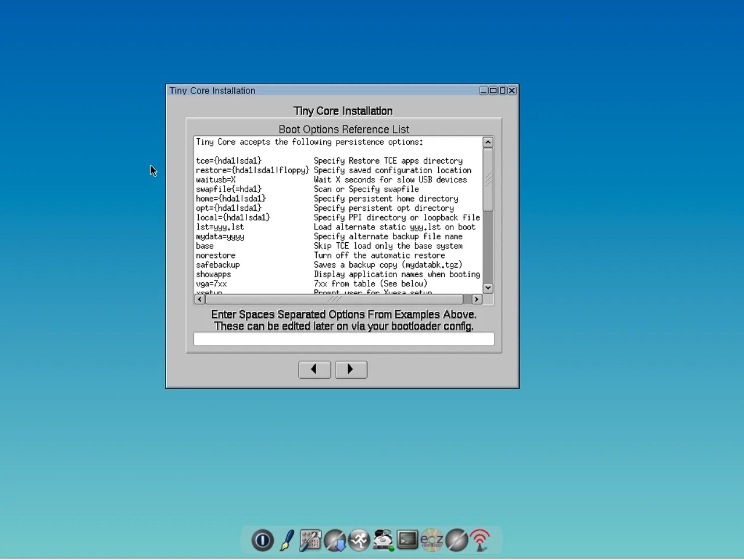Open the Mount Tool hard drive dock icon

click(x=384, y=540)
